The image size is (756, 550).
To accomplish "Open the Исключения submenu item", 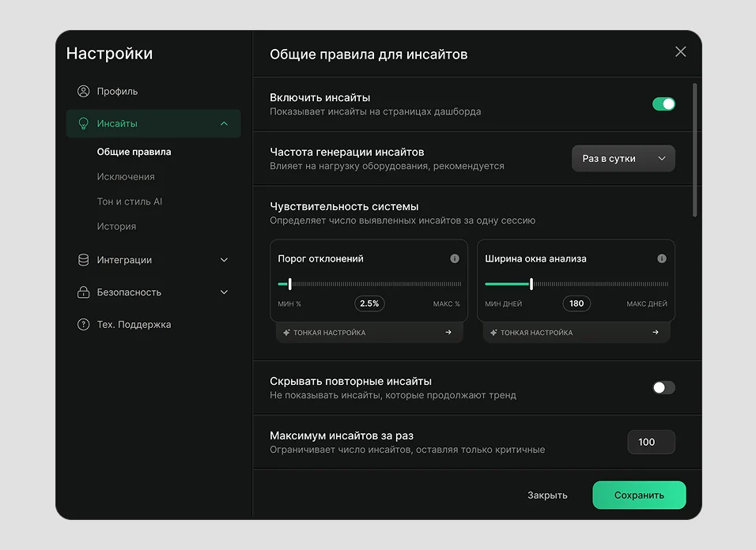I will pos(126,177).
